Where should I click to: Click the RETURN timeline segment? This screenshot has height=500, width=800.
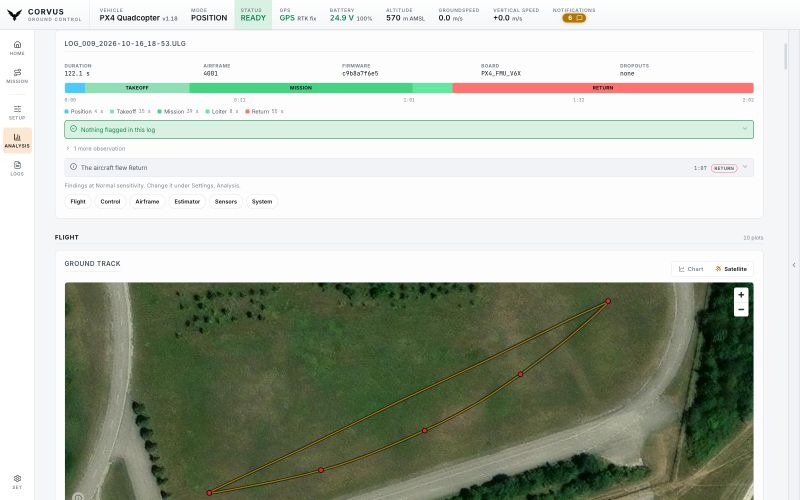pyautogui.click(x=603, y=88)
